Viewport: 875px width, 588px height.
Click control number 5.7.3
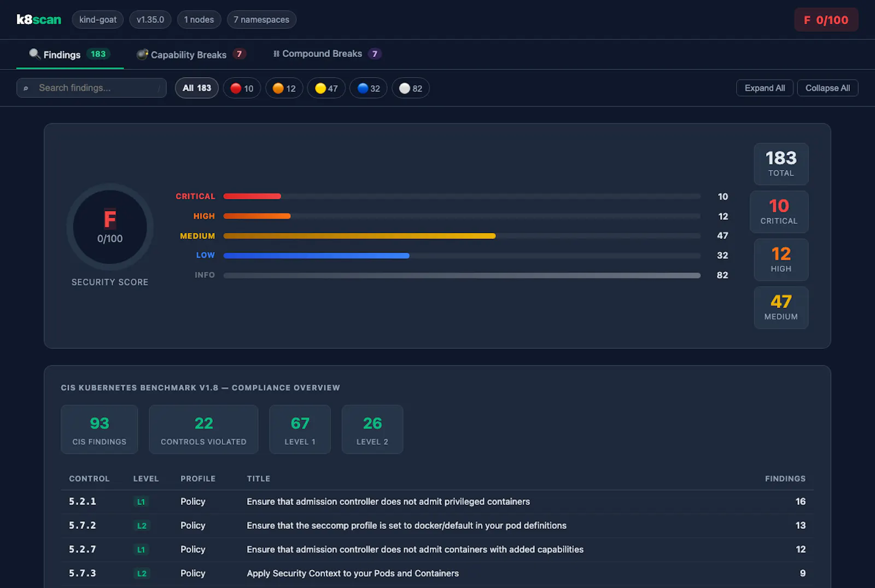point(83,574)
